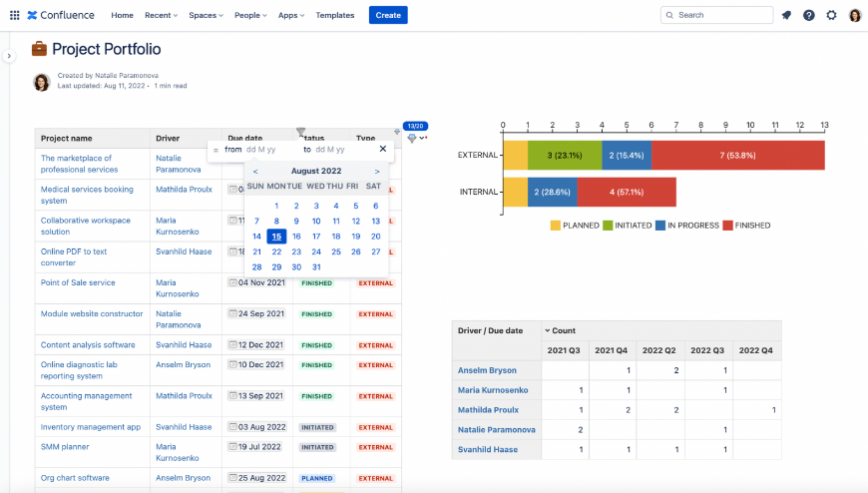Go to previous month in calendar
Image resolution: width=868 pixels, height=493 pixels.
(255, 171)
